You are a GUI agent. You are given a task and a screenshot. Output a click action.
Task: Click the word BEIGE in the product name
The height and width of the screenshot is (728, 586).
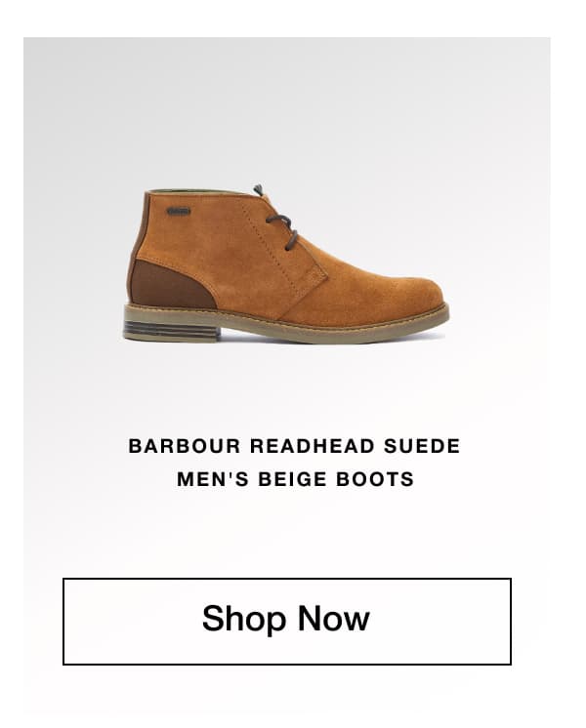pos(292,479)
